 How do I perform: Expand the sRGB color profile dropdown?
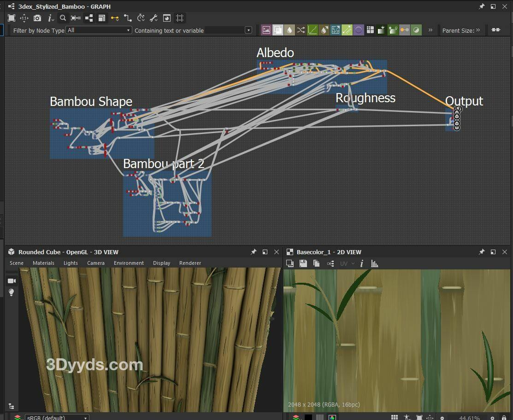56,417
